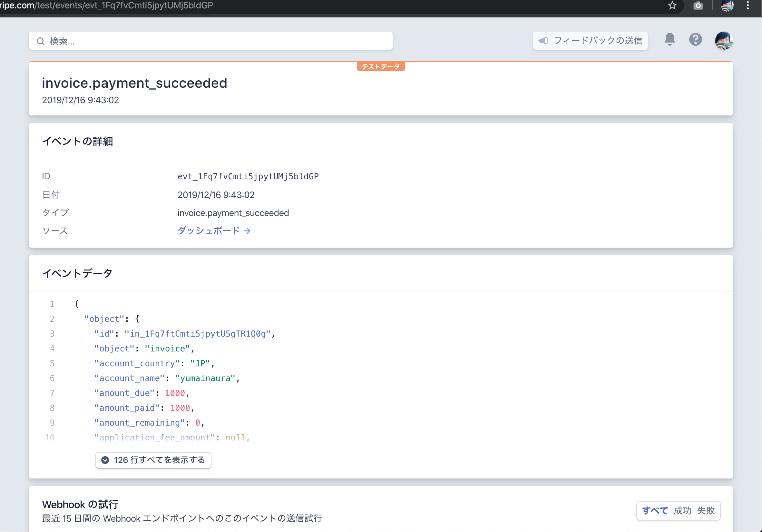Click the bookmark star icon in address bar
This screenshot has width=762, height=532.
coord(672,5)
